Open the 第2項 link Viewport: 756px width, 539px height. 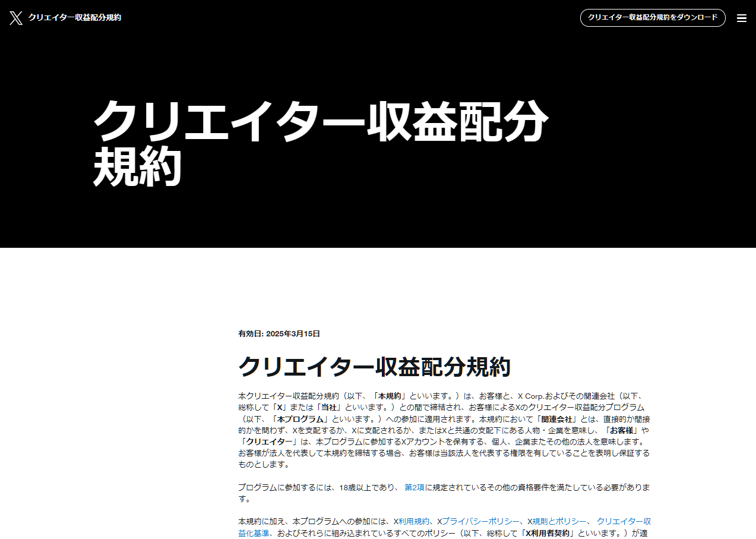click(415, 487)
